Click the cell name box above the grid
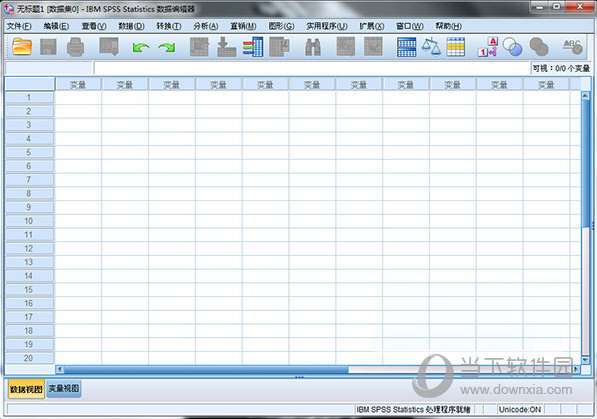 (x=49, y=68)
